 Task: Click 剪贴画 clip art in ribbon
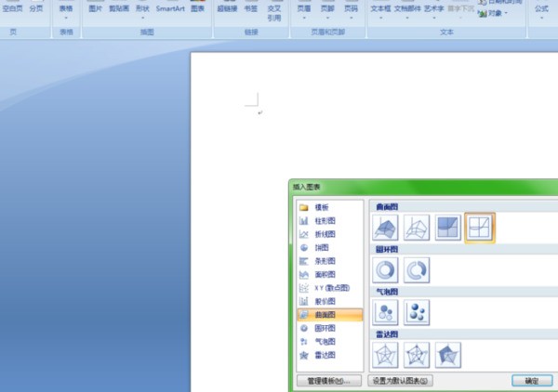tap(119, 8)
